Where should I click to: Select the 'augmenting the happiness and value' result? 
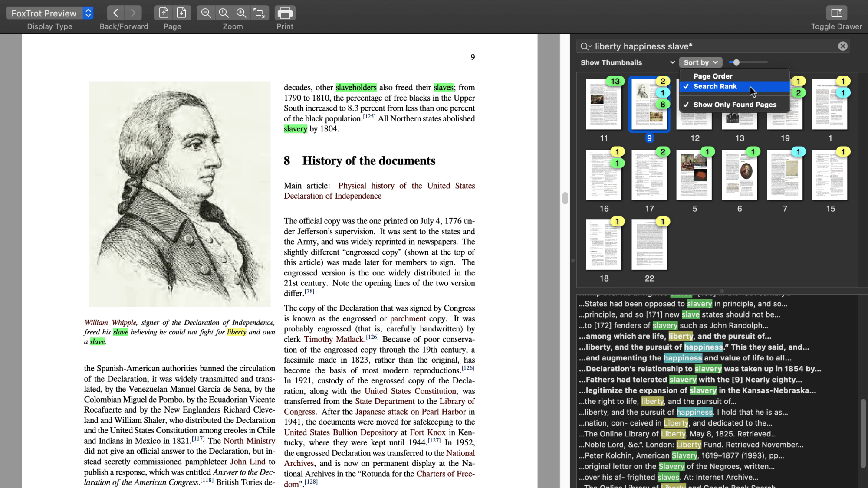685,358
